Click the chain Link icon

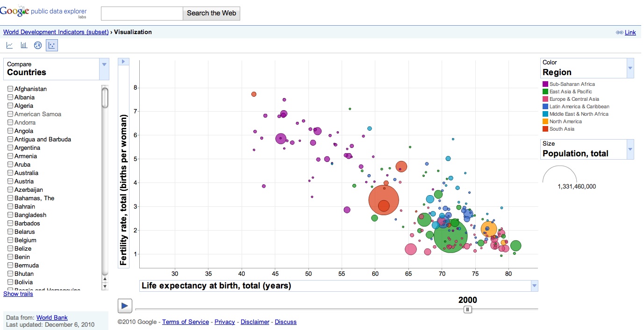(619, 32)
